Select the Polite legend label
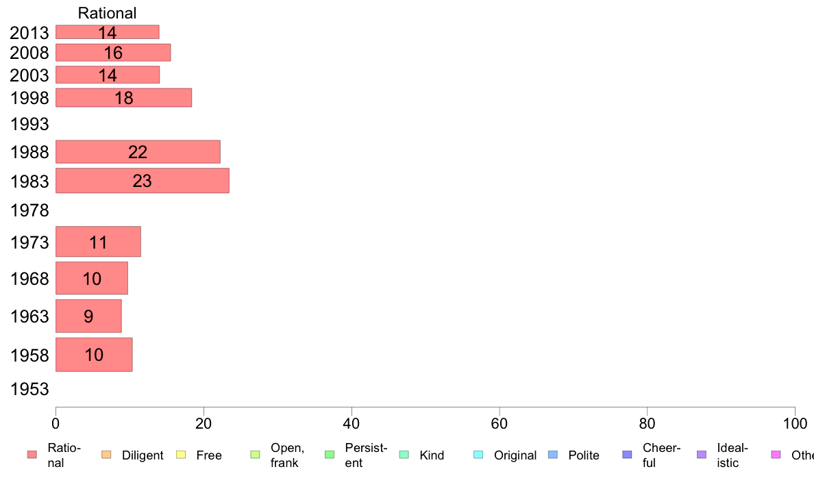Viewport: 814px width, 504px height. [x=584, y=455]
